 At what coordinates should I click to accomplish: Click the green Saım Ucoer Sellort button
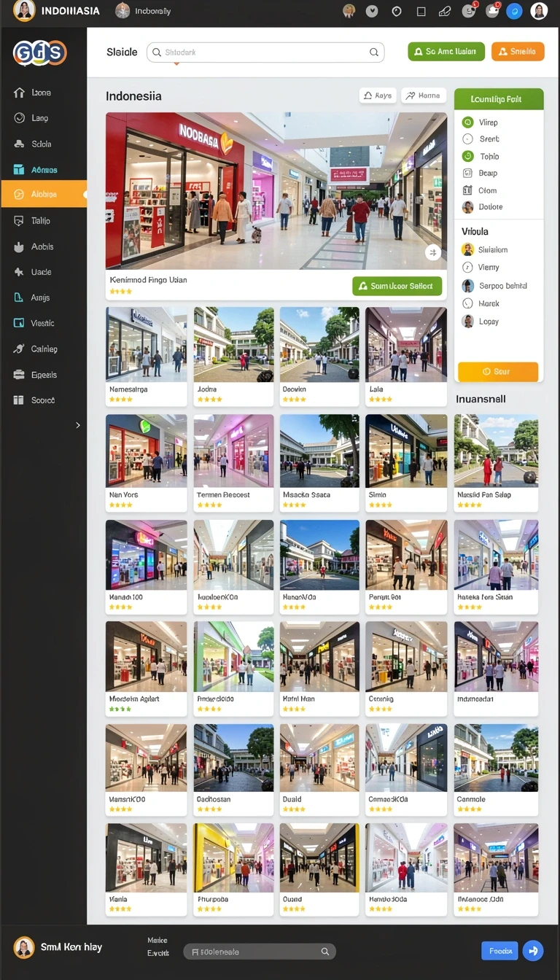[x=397, y=286]
